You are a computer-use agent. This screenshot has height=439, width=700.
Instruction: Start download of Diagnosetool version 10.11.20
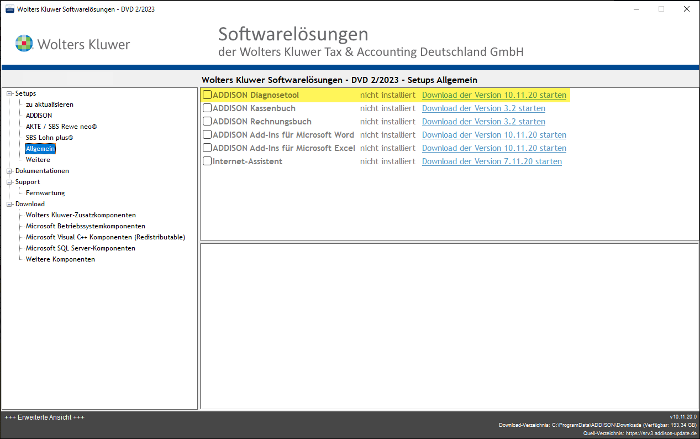pos(494,95)
